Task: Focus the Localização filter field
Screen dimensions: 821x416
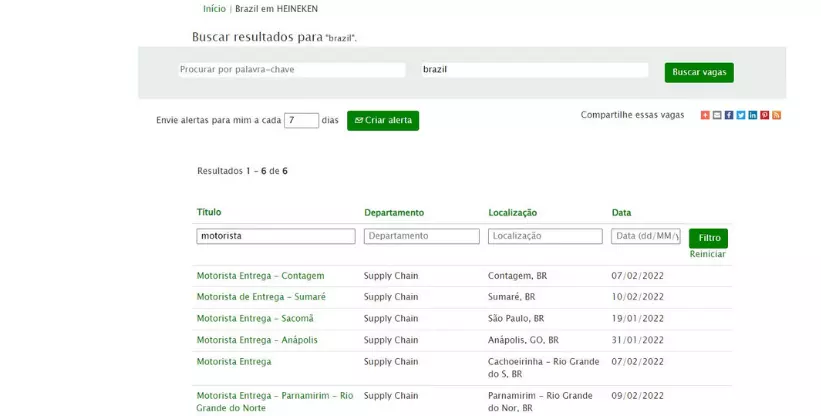Action: click(x=545, y=236)
